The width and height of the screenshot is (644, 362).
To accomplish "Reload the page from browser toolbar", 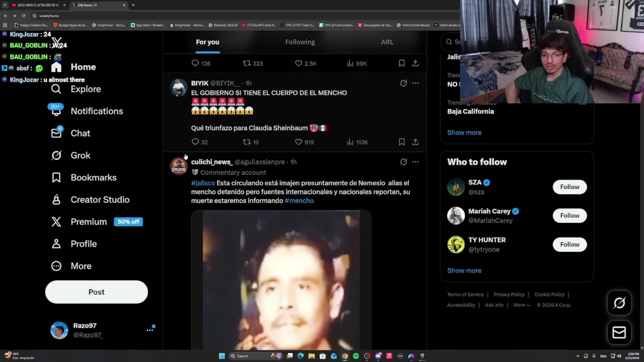I will click(23, 16).
